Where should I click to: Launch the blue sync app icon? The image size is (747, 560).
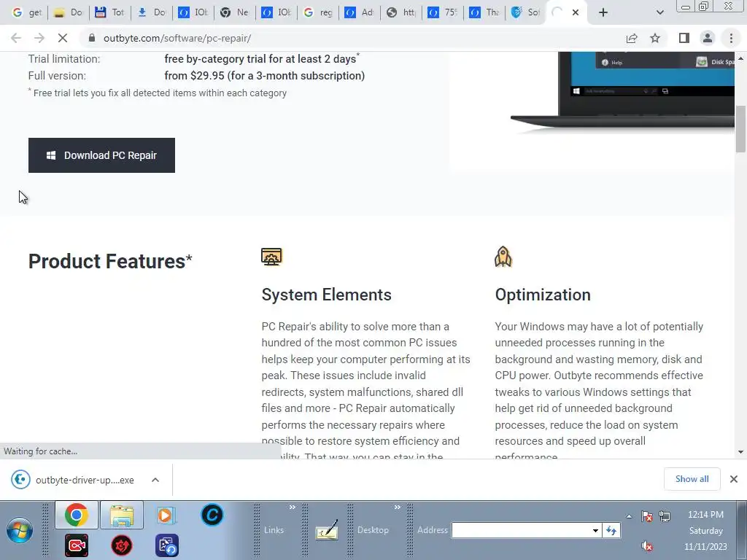click(167, 545)
